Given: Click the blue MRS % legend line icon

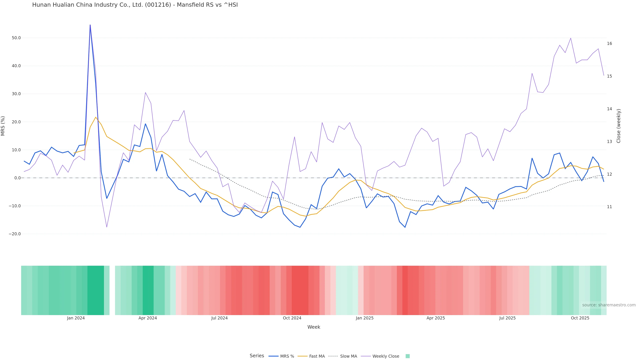Looking at the screenshot, I should [x=274, y=356].
